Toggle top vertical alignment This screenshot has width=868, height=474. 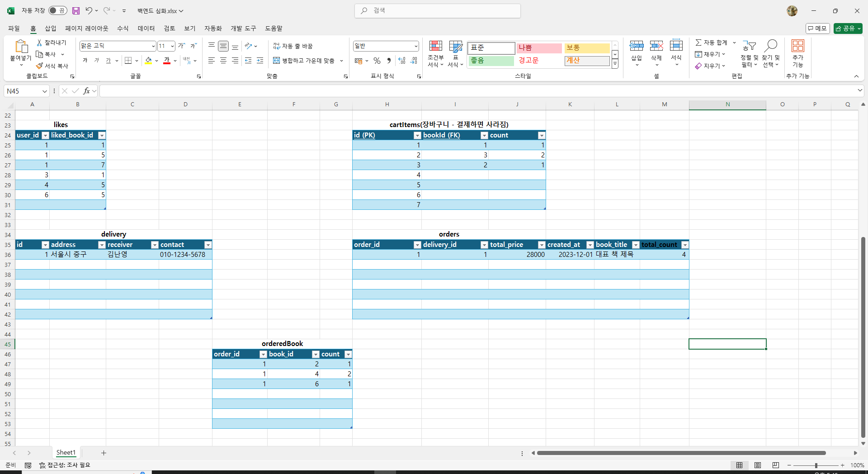click(211, 46)
